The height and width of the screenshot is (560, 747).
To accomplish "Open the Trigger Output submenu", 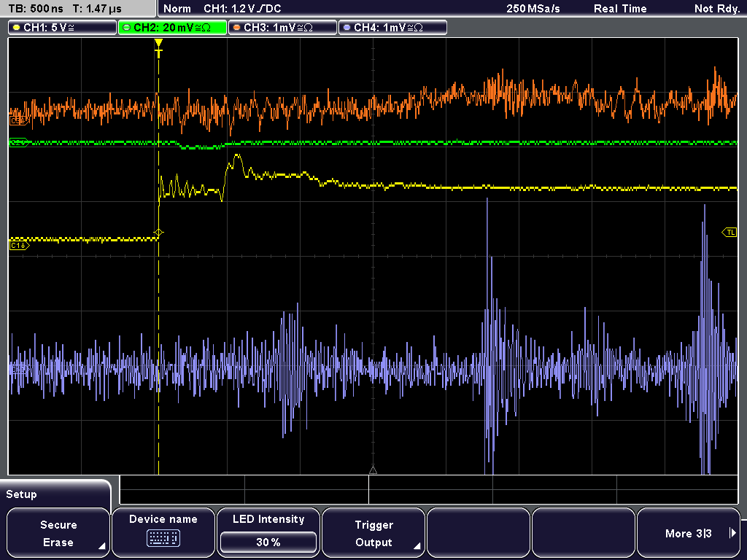I will [373, 533].
